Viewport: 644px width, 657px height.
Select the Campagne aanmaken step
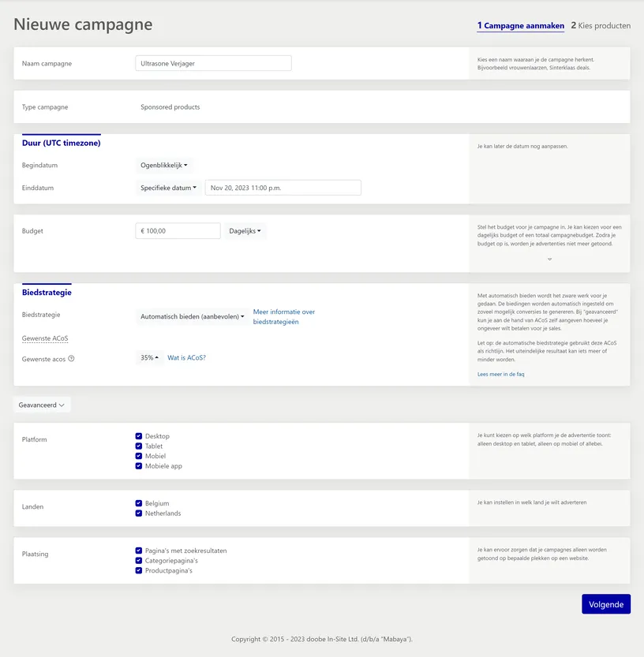(520, 25)
